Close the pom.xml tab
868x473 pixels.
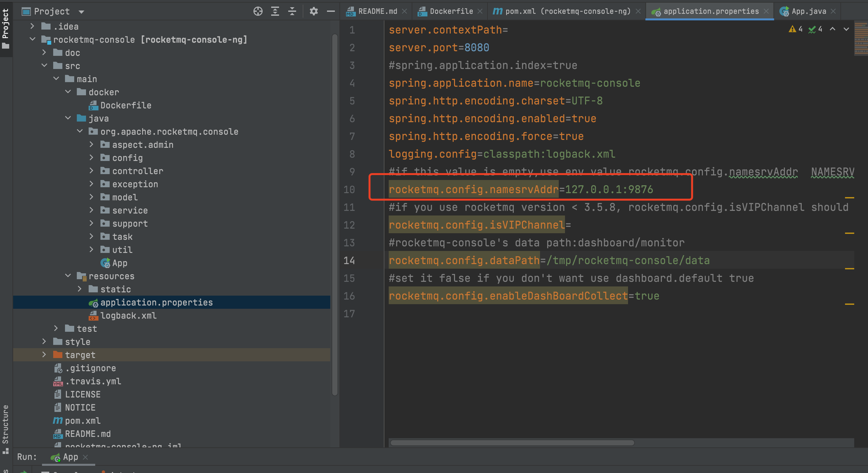(638, 11)
